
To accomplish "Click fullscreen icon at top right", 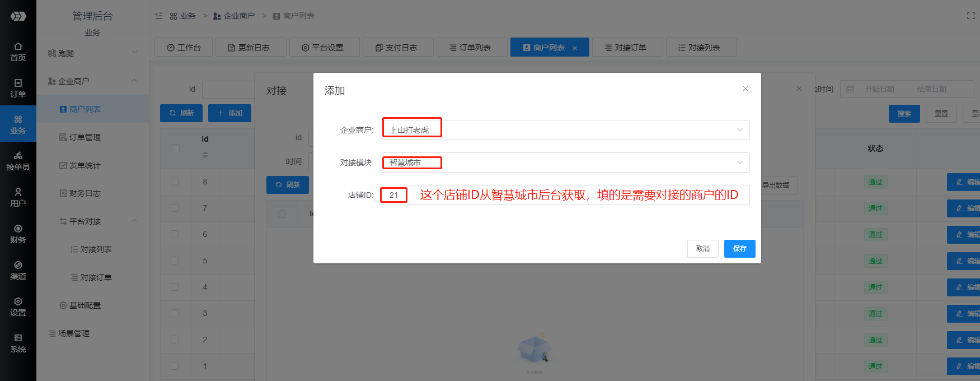I will 970,16.
